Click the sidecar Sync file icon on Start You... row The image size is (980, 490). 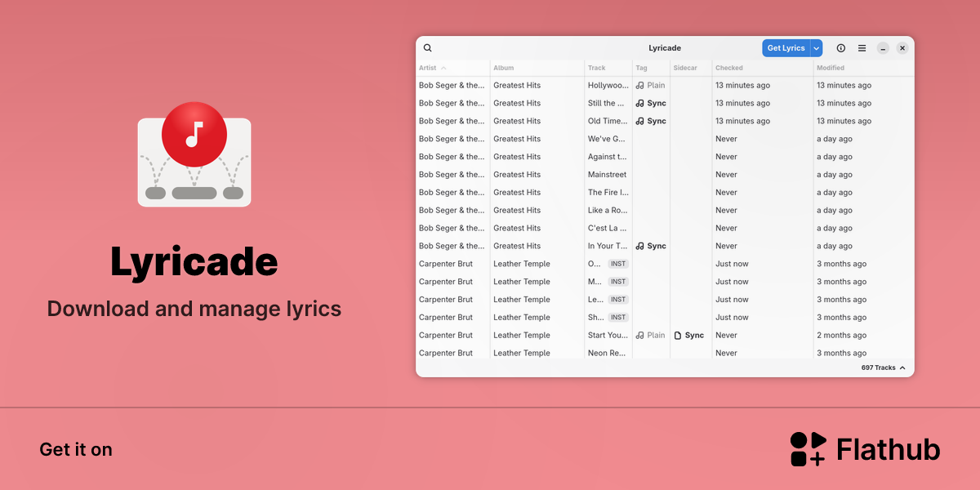(678, 335)
